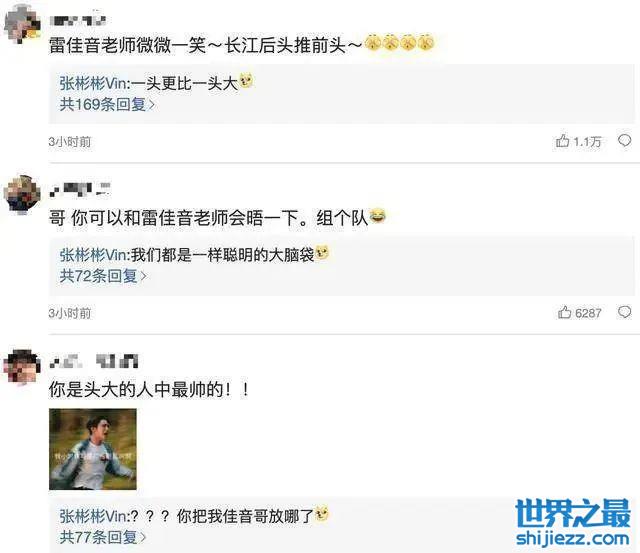This screenshot has height=553, width=640.
Task: Open second commenter's avatar
Action: (22, 195)
